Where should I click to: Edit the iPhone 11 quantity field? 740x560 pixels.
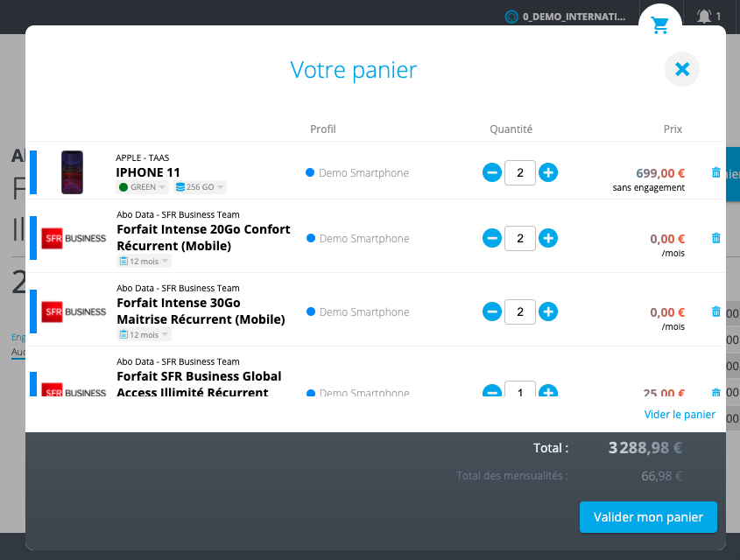520,172
